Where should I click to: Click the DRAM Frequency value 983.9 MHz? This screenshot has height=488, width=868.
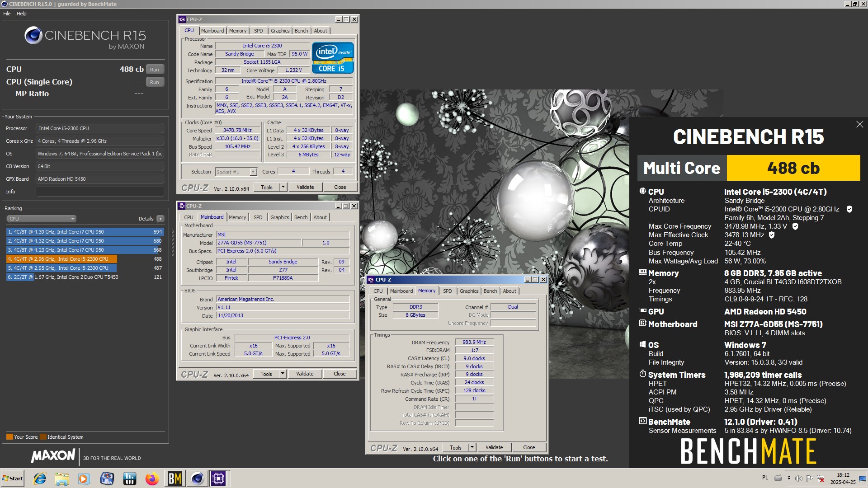point(474,342)
